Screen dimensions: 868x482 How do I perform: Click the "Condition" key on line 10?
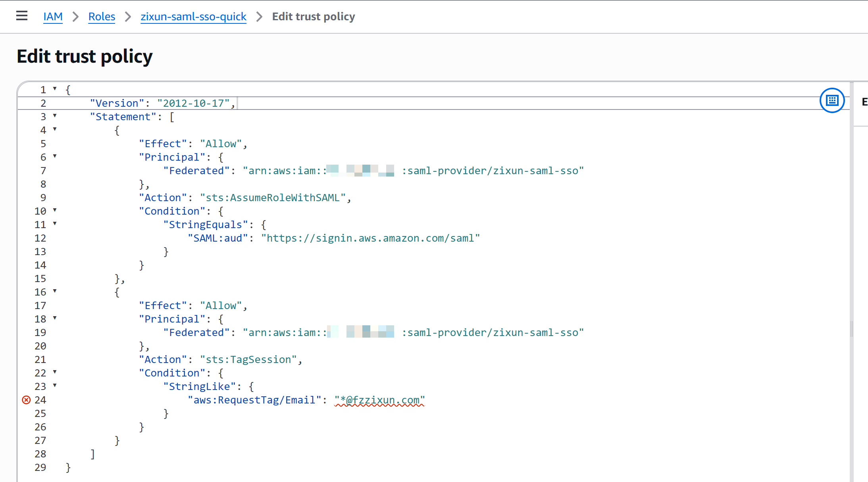pos(172,211)
